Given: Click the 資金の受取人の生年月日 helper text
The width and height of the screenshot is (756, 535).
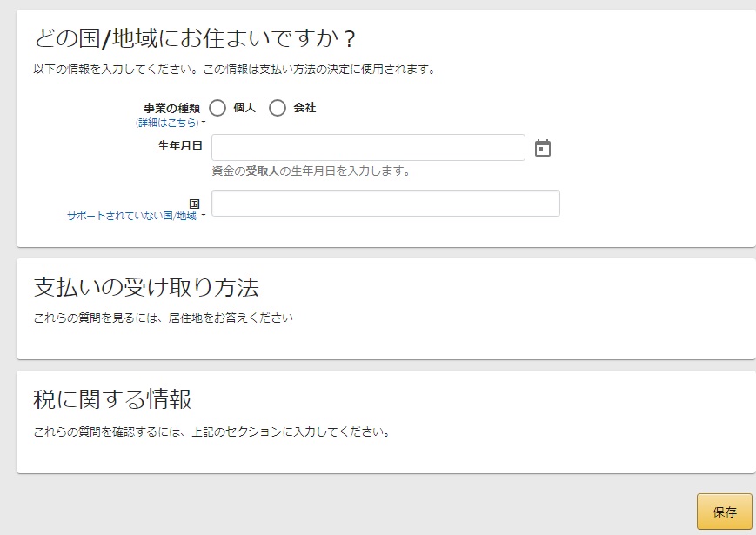Looking at the screenshot, I should click(311, 171).
